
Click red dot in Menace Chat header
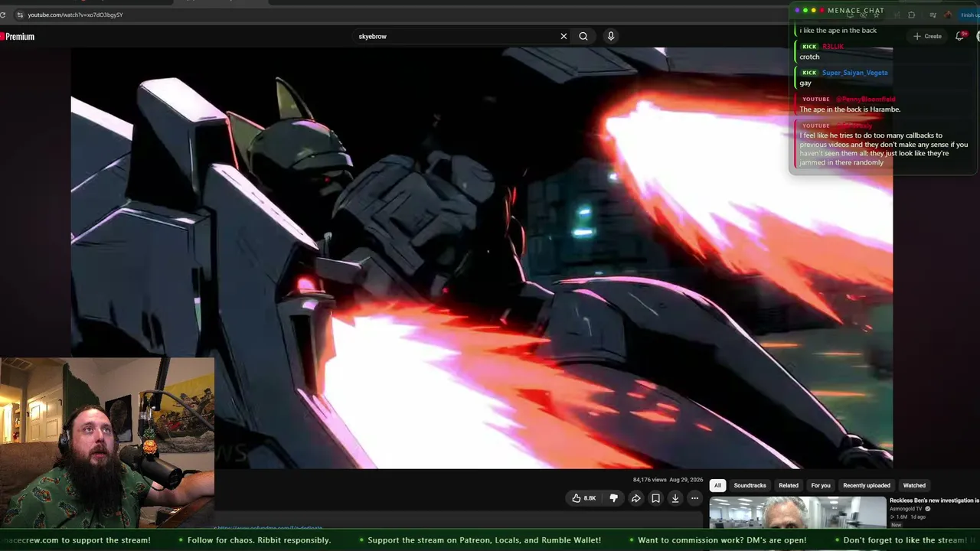pos(821,11)
